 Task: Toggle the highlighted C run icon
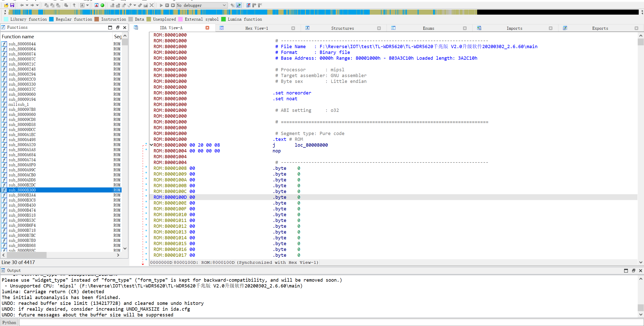tap(239, 5)
